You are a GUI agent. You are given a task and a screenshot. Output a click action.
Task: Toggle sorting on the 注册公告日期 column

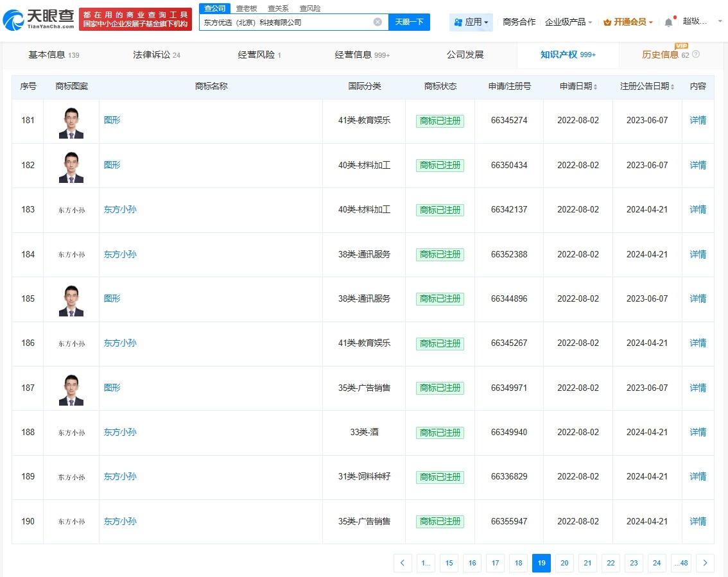coord(672,86)
